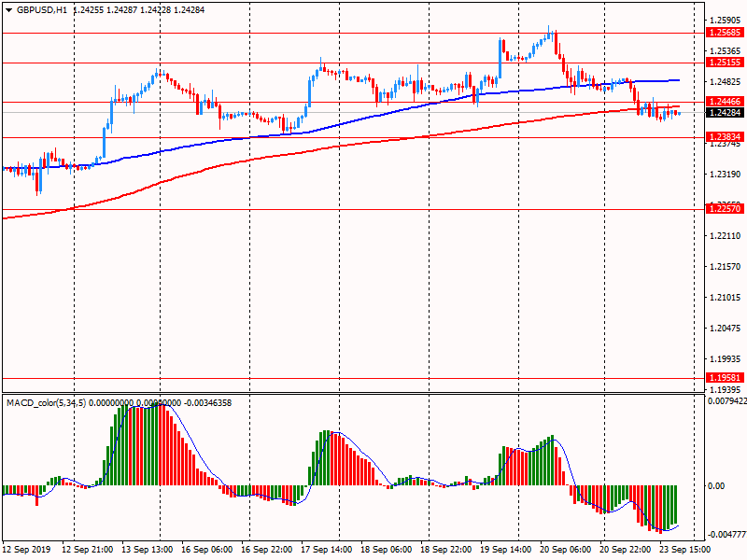This screenshot has width=747, height=560.
Task: Click the 1.24825 price scale value
Action: [726, 82]
